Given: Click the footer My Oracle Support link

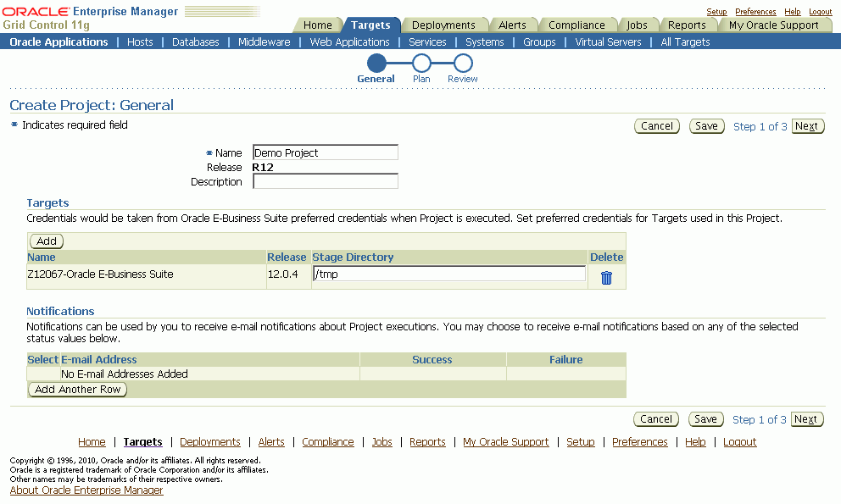Looking at the screenshot, I should click(506, 442).
